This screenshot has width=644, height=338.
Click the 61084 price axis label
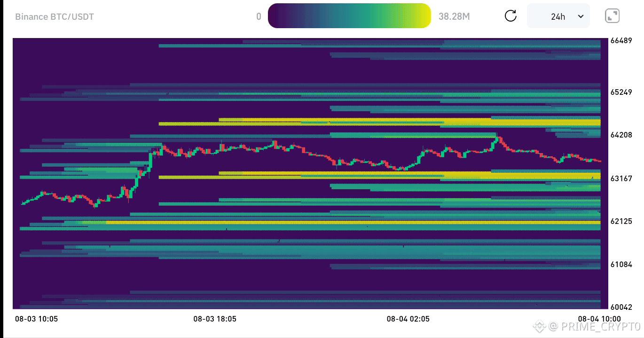(621, 264)
